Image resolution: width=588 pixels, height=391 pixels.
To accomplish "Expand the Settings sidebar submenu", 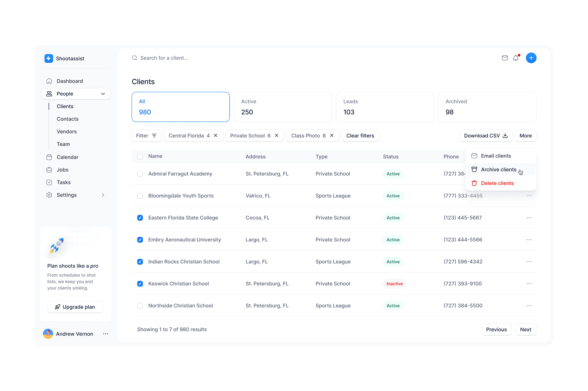I will pos(103,195).
